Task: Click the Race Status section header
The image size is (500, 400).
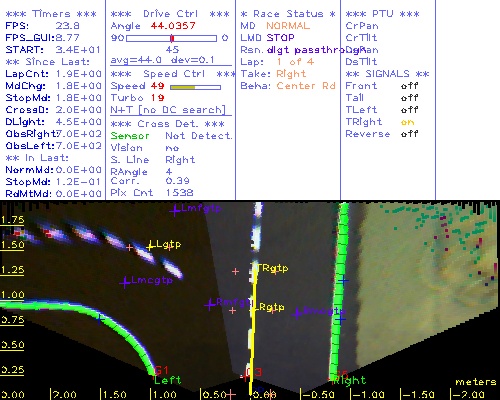Action: tap(288, 14)
